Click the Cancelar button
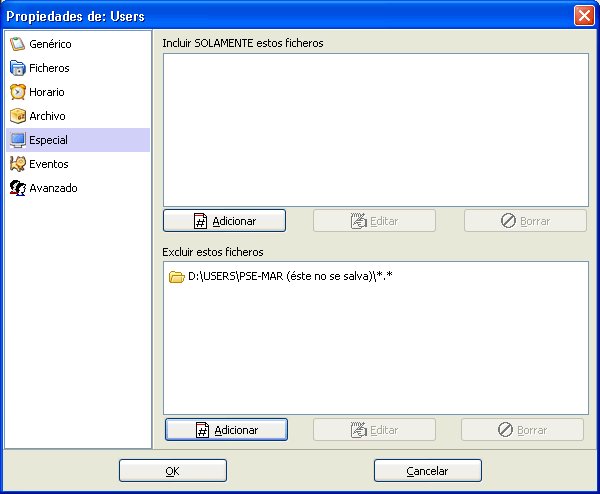The height and width of the screenshot is (494, 600). coord(427,470)
